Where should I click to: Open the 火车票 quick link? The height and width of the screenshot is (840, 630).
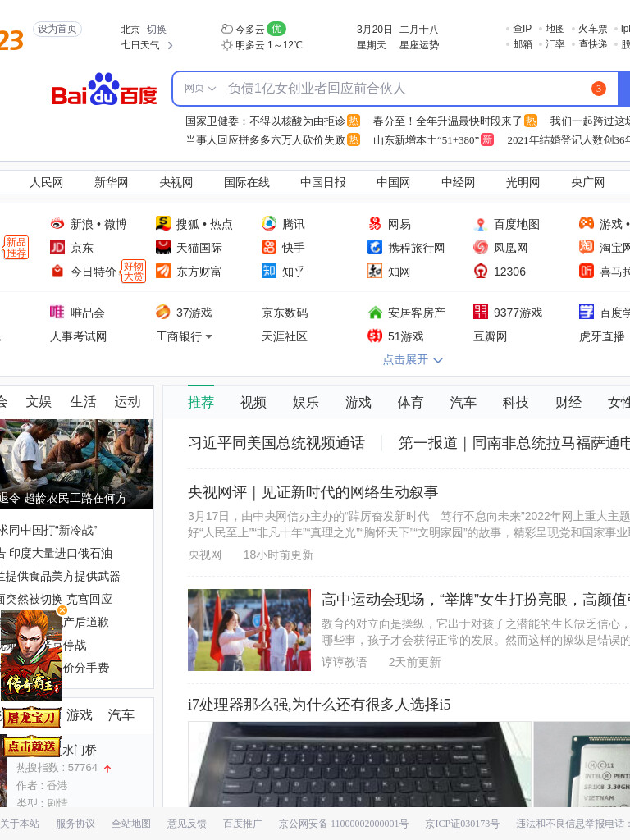click(592, 29)
